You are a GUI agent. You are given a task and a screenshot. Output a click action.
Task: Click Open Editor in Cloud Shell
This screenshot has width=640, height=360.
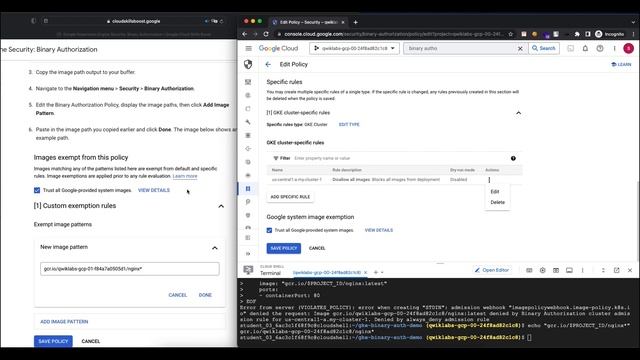pyautogui.click(x=491, y=270)
